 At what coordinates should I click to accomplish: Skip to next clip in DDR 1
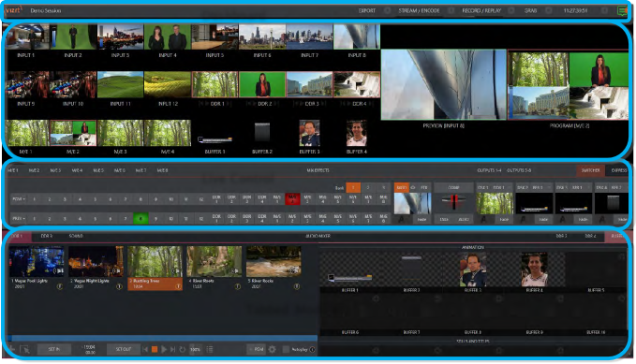[x=173, y=349]
